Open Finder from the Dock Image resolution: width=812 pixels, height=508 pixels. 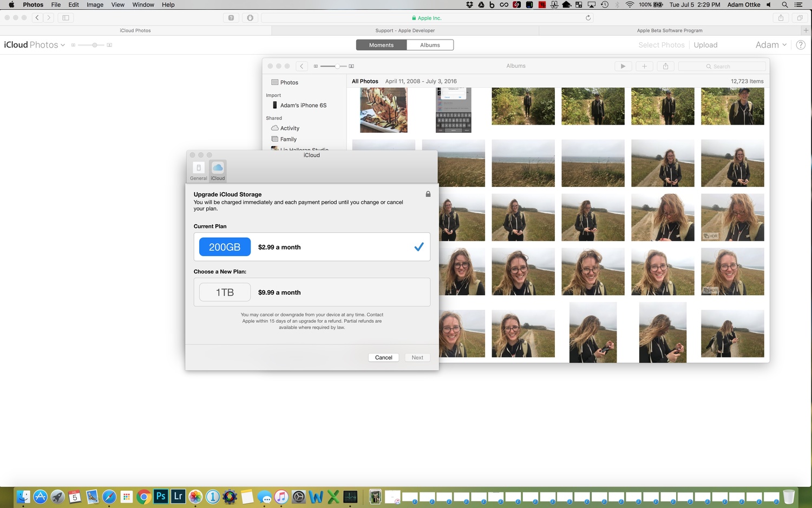pos(23,496)
